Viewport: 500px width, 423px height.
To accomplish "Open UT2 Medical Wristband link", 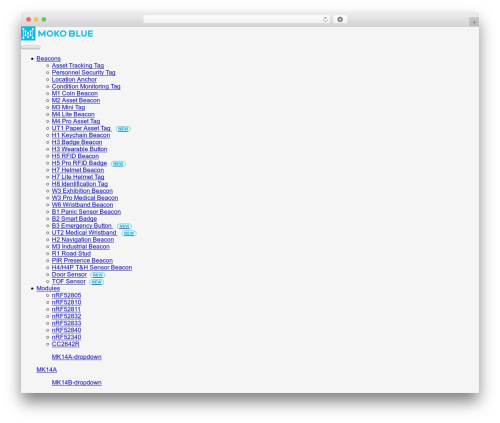I will click(84, 233).
